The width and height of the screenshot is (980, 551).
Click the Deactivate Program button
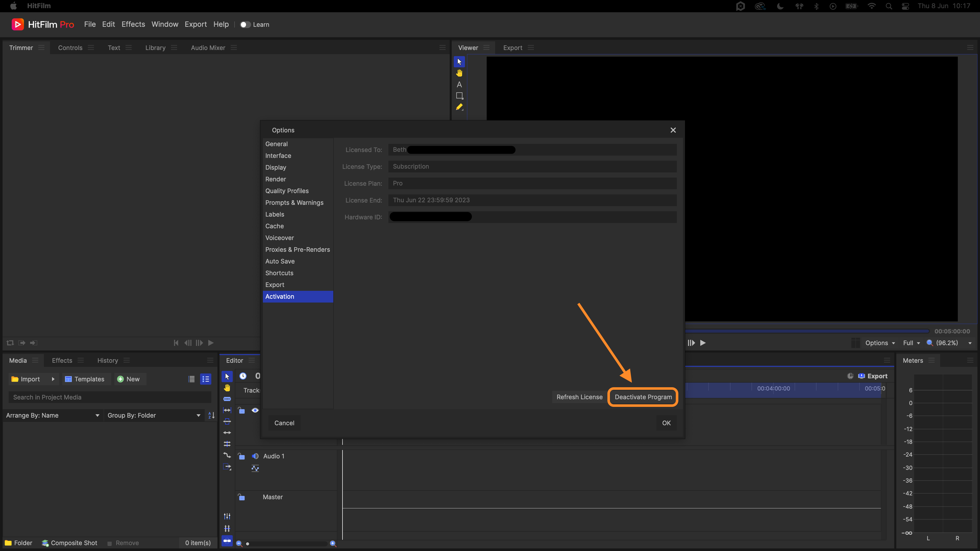(x=643, y=397)
